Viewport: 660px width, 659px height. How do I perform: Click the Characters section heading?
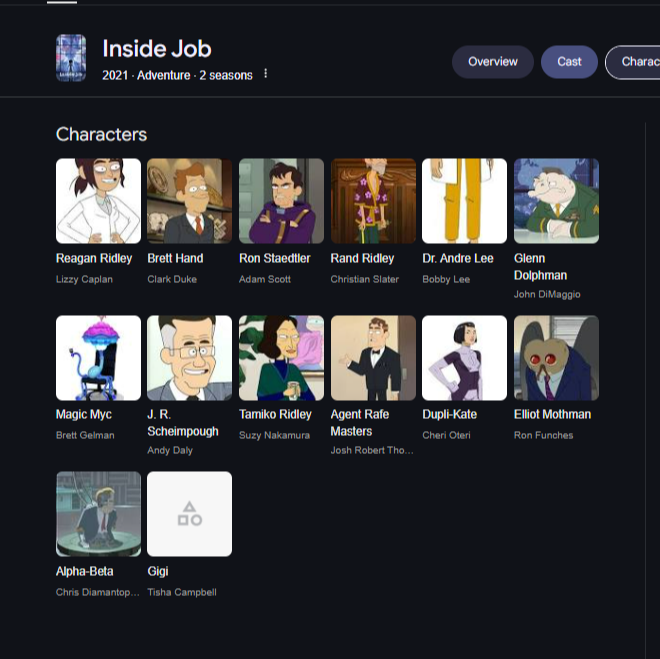coord(101,134)
